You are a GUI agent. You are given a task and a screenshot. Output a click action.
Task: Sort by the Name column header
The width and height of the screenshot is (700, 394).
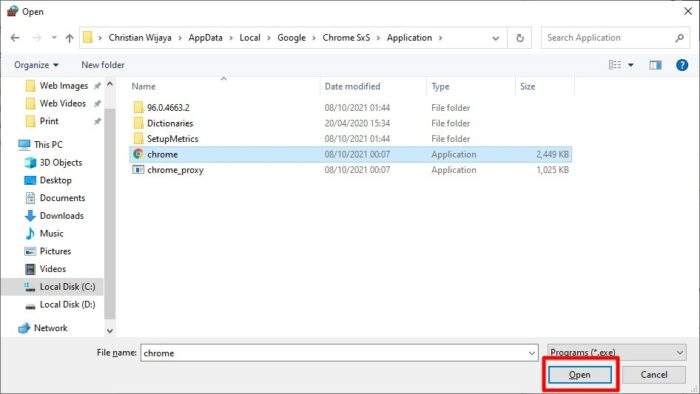click(x=144, y=87)
